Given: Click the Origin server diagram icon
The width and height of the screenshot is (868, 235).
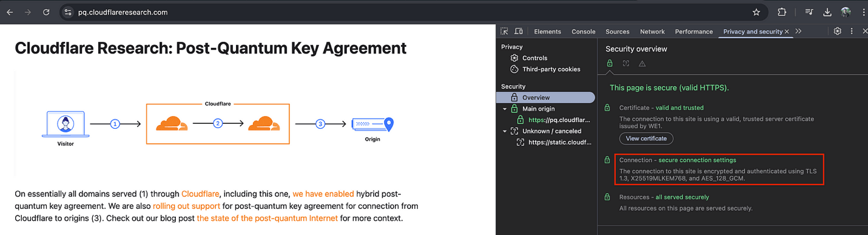Looking at the screenshot, I should pos(372,124).
